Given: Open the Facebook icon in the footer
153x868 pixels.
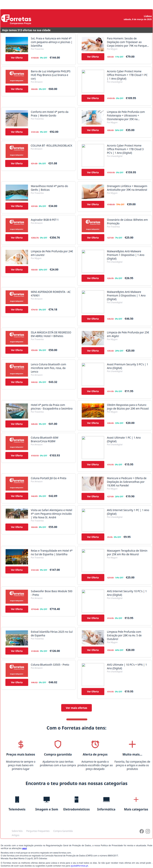Looking at the screenshot, I should coord(142,831).
